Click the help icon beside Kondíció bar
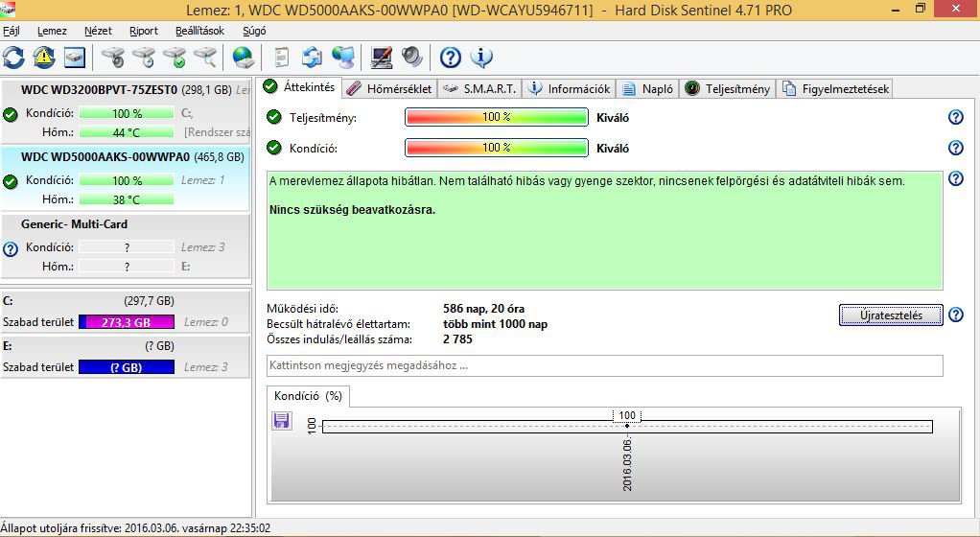Viewport: 980px width, 537px height. point(956,148)
